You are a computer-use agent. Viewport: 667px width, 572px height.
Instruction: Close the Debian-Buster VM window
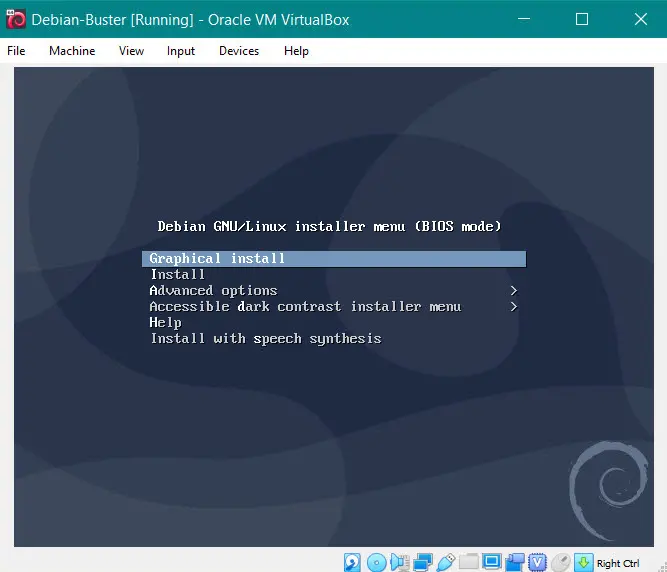641,19
